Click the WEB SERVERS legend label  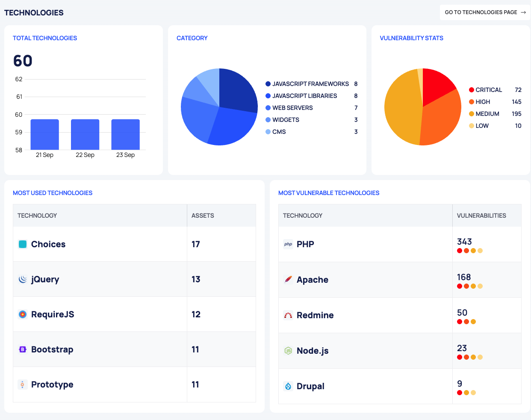pyautogui.click(x=292, y=108)
